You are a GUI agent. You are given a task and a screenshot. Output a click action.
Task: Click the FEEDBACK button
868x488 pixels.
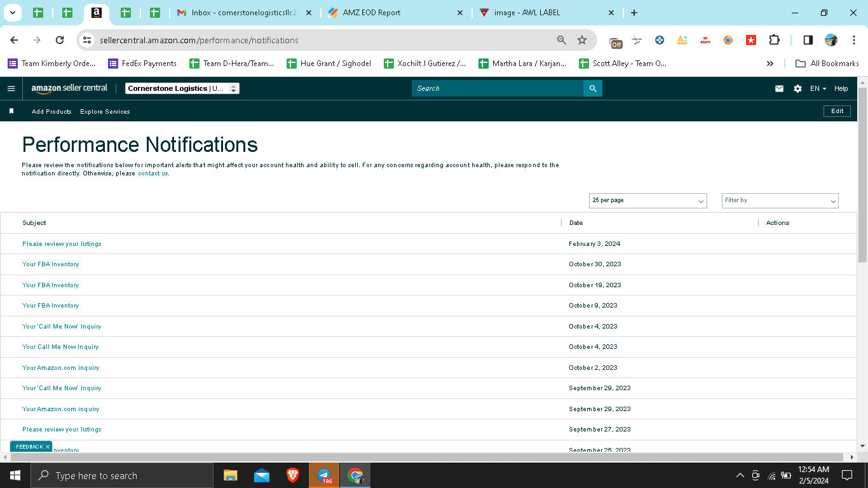(x=31, y=447)
